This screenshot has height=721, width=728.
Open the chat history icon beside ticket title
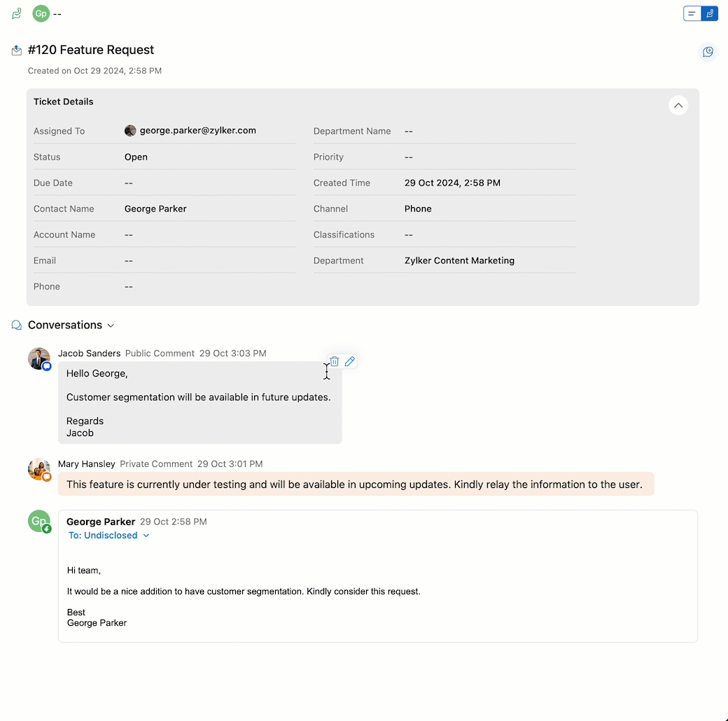[708, 52]
